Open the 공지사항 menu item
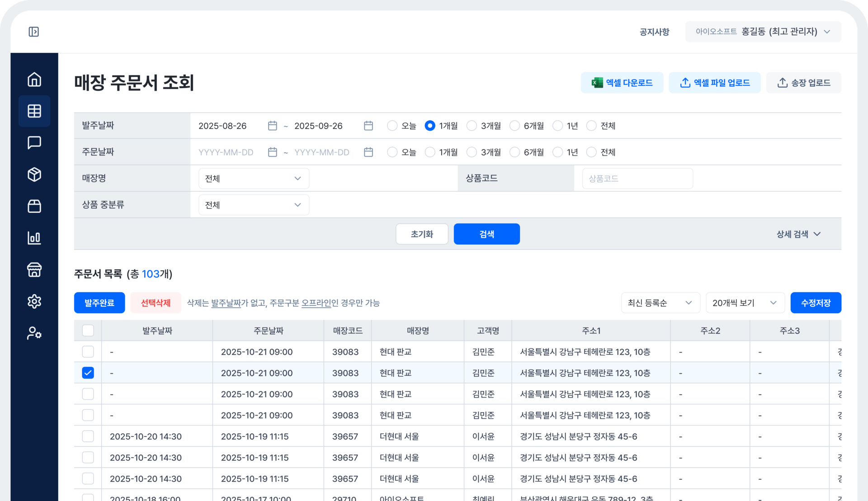868x501 pixels. click(654, 32)
